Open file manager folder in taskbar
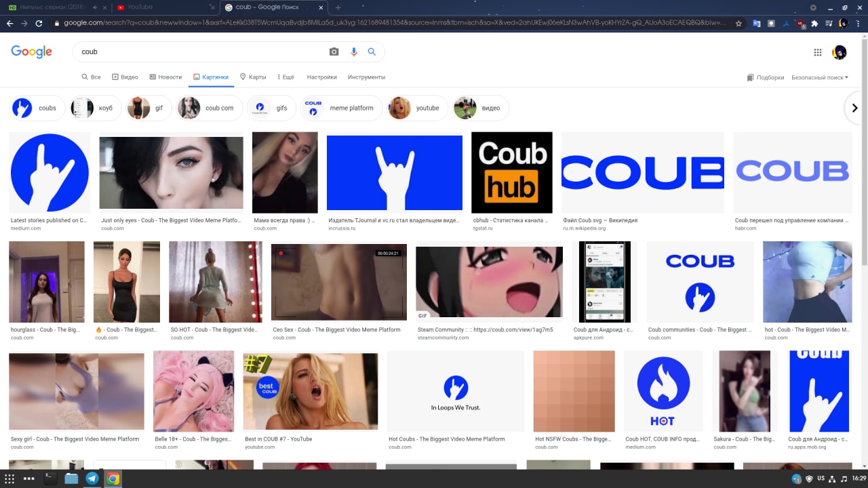This screenshot has width=868, height=488. 71,479
